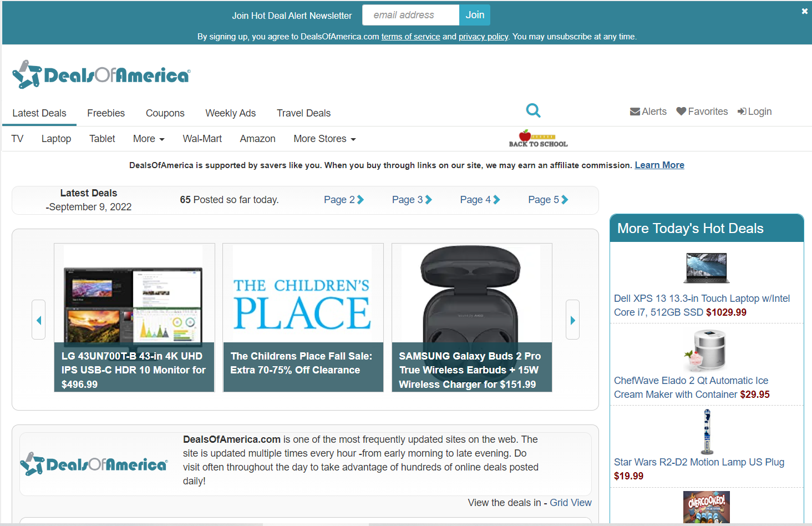Switch deals to Grid View
812x526 pixels.
coord(570,503)
